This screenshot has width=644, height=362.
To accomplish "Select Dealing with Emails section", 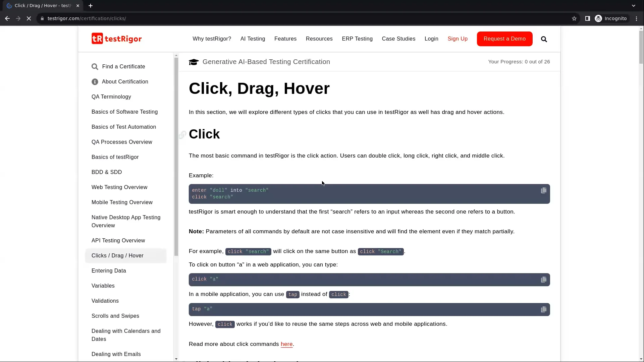I will 116,354.
